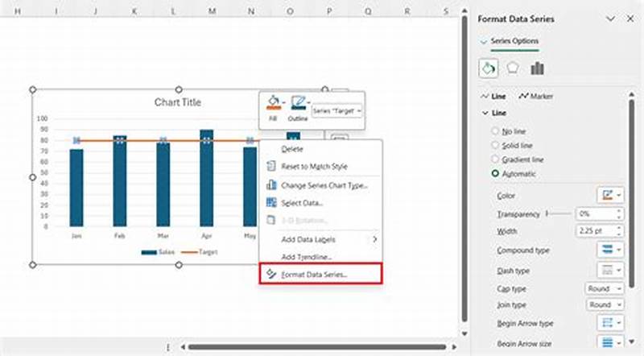Screen dimensions: 644x356
Task: Open the Dash type dropdown
Action: tap(610, 270)
